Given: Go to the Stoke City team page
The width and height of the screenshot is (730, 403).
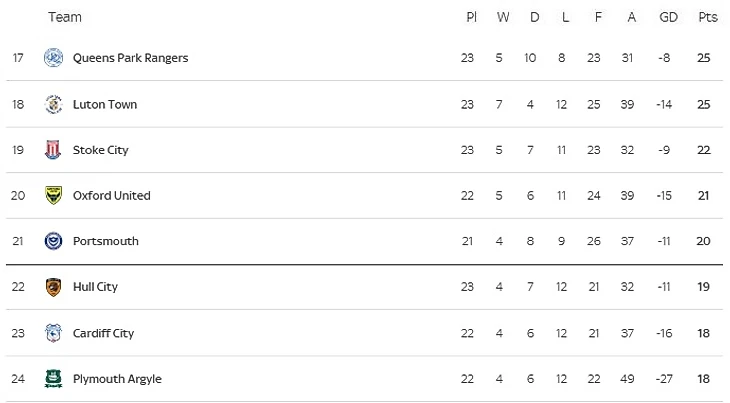Looking at the screenshot, I should click(x=100, y=150).
